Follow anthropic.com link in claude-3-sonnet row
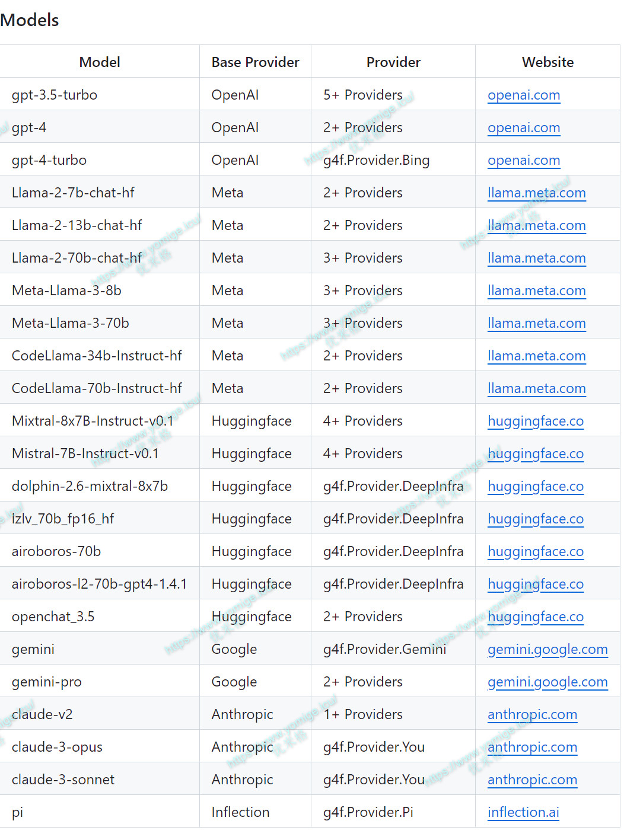 (531, 780)
